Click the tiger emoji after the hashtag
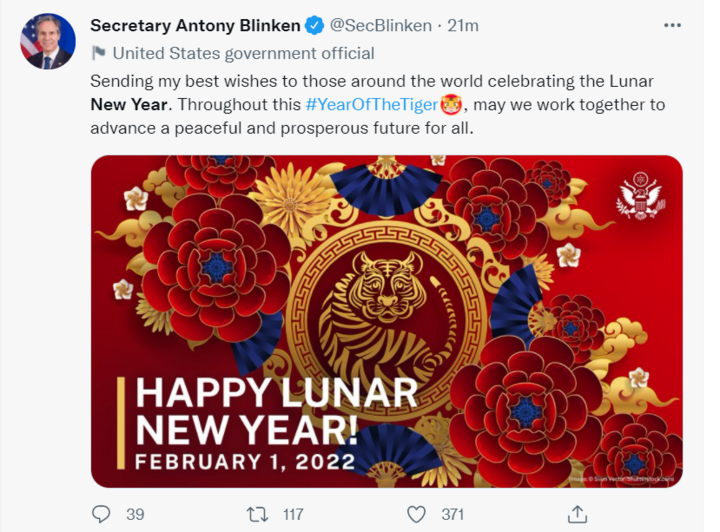Image resolution: width=720 pixels, height=532 pixels. (x=450, y=104)
